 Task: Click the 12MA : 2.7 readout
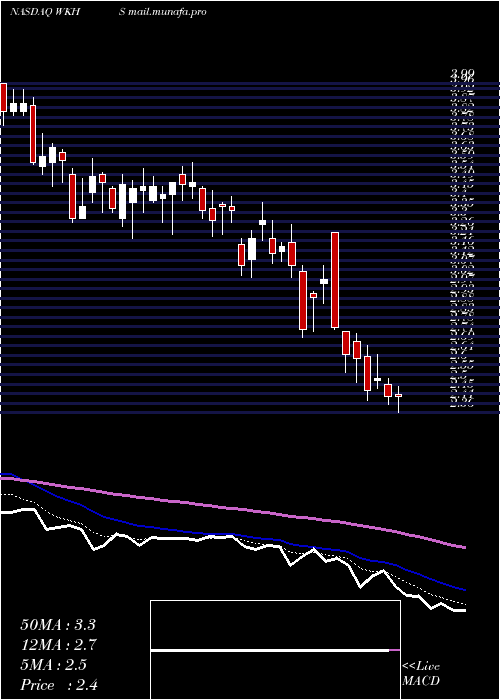[x=58, y=645]
